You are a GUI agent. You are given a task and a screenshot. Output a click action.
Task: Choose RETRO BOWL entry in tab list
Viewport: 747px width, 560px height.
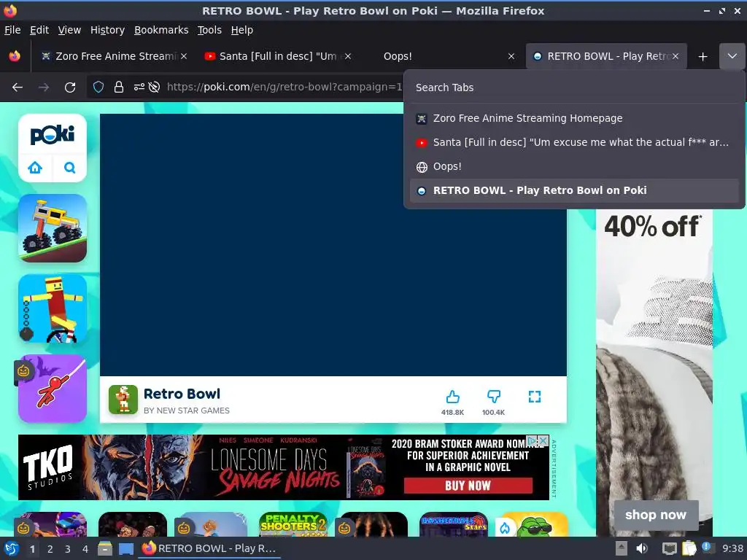(x=574, y=190)
